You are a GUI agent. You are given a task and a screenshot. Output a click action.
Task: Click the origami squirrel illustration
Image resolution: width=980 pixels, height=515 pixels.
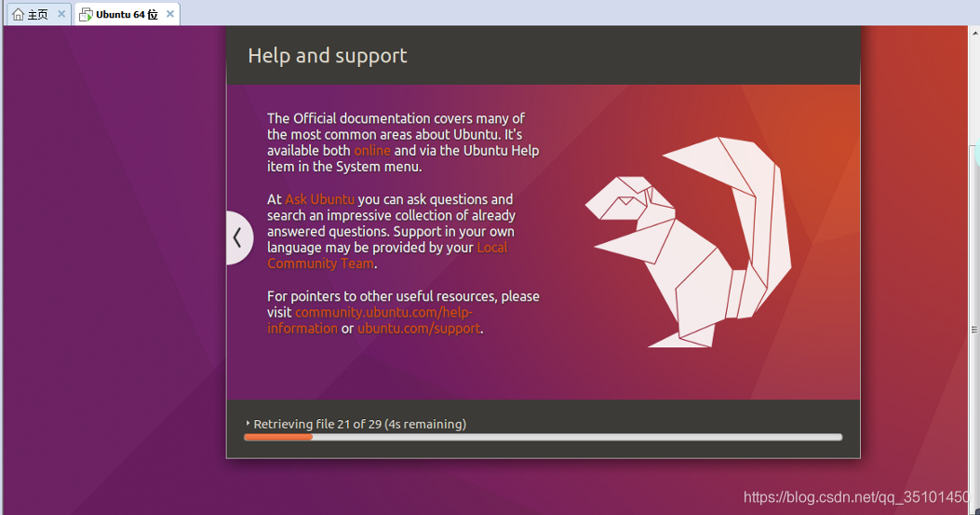[688, 242]
